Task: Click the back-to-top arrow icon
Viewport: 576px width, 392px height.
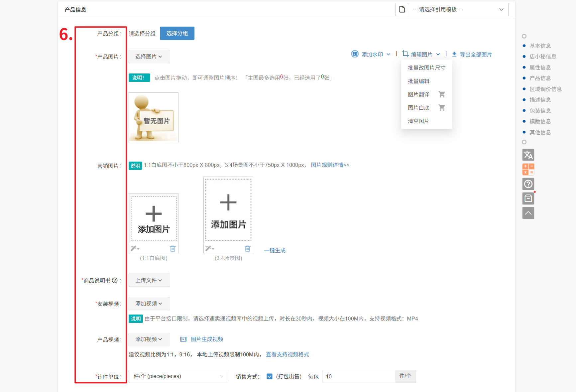Action: click(x=528, y=213)
